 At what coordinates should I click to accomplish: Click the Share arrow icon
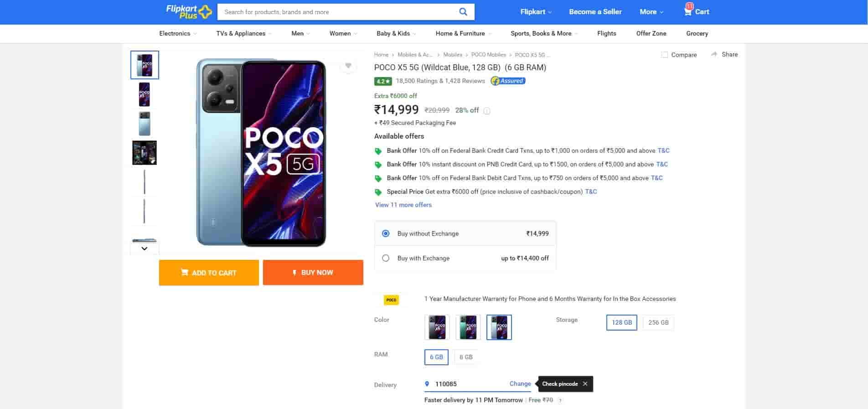[714, 54]
